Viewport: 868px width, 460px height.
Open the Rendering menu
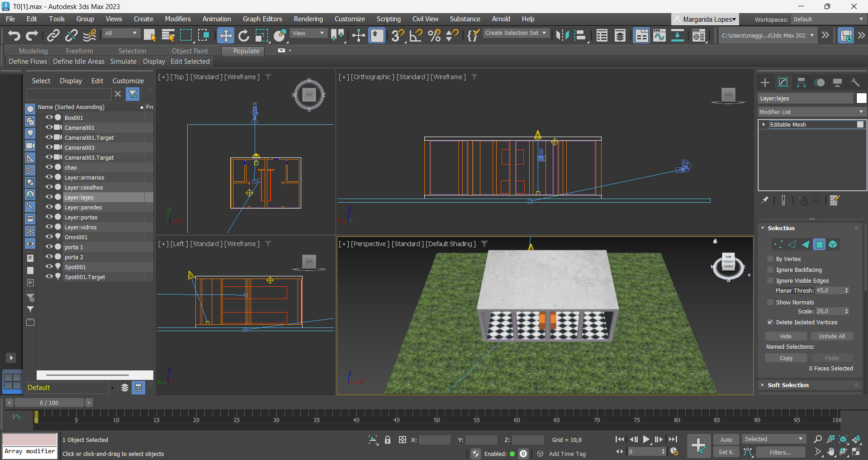tap(308, 19)
